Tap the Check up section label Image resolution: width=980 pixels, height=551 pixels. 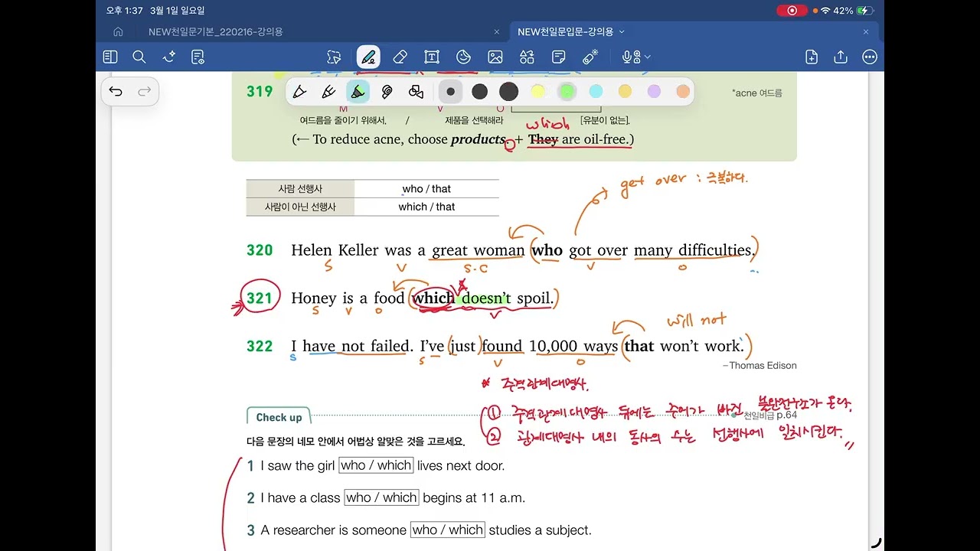279,417
